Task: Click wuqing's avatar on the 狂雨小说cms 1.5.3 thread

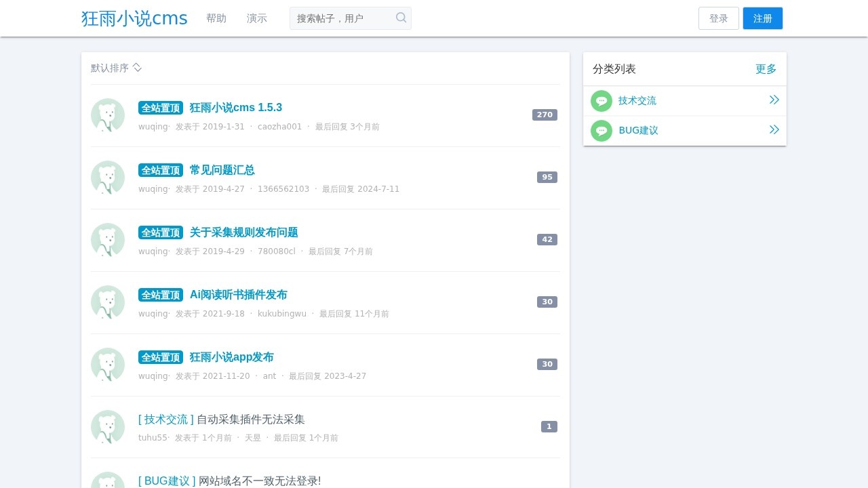Action: click(108, 115)
